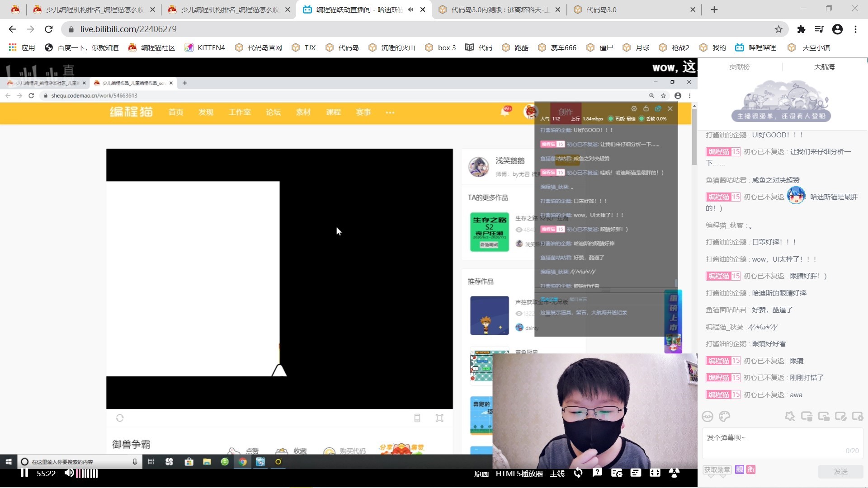The height and width of the screenshot is (488, 868).
Task: Toggle chat scroll lock icon
Action: pyautogui.click(x=824, y=416)
